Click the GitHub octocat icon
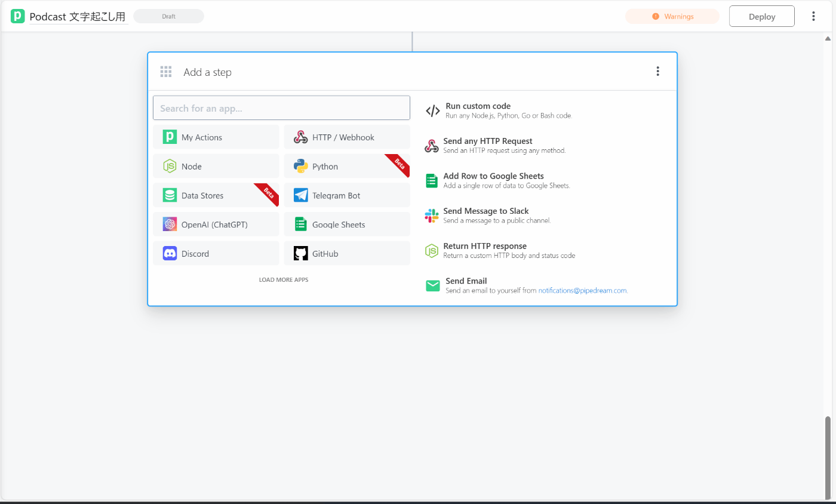 coord(300,253)
